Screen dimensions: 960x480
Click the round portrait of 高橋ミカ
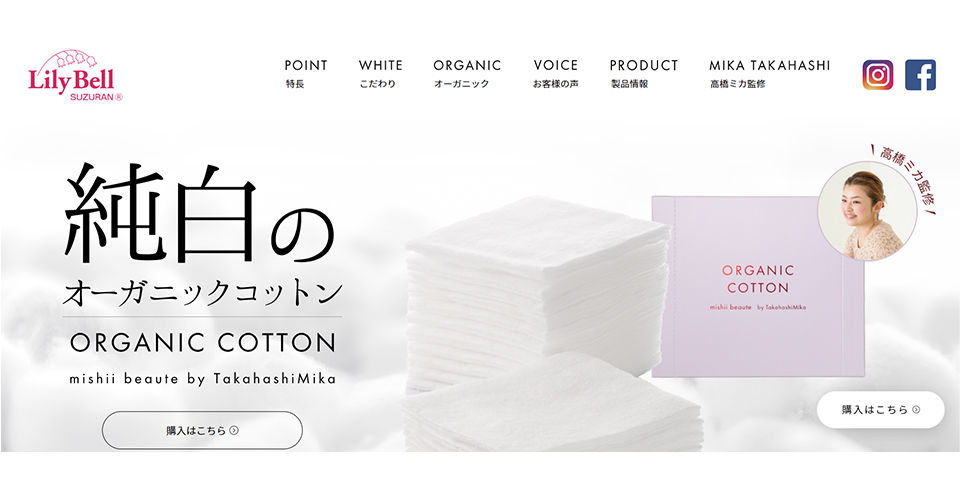[x=867, y=211]
